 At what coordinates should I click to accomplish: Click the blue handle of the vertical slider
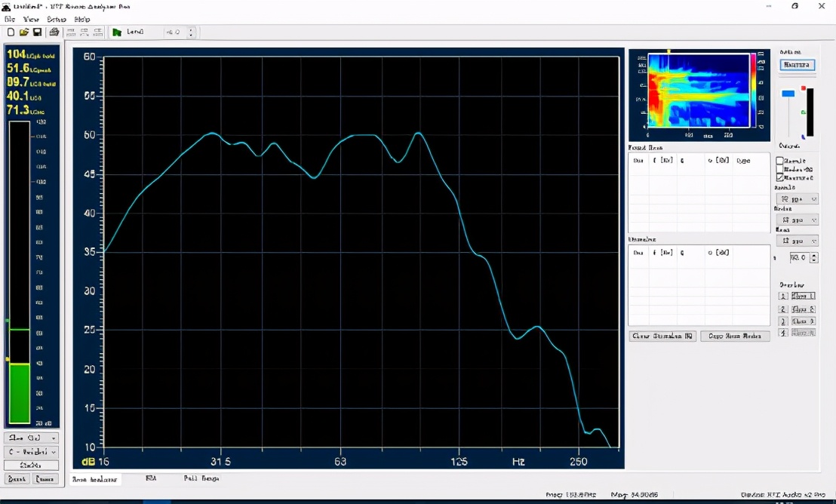tap(788, 94)
